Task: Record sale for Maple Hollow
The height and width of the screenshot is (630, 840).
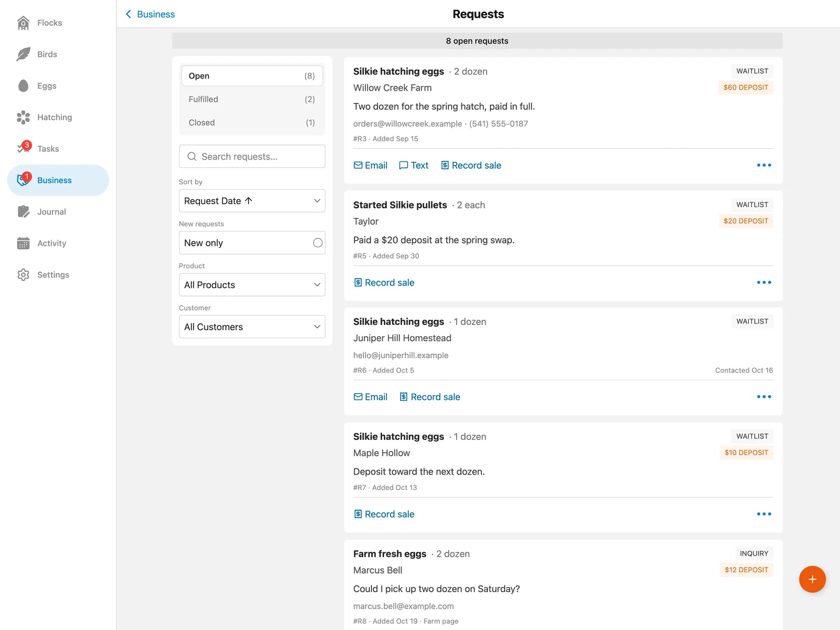Action: [x=384, y=514]
